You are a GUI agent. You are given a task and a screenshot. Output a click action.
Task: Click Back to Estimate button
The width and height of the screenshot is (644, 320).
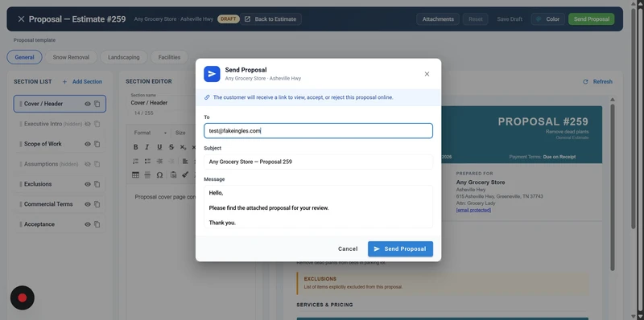270,18
